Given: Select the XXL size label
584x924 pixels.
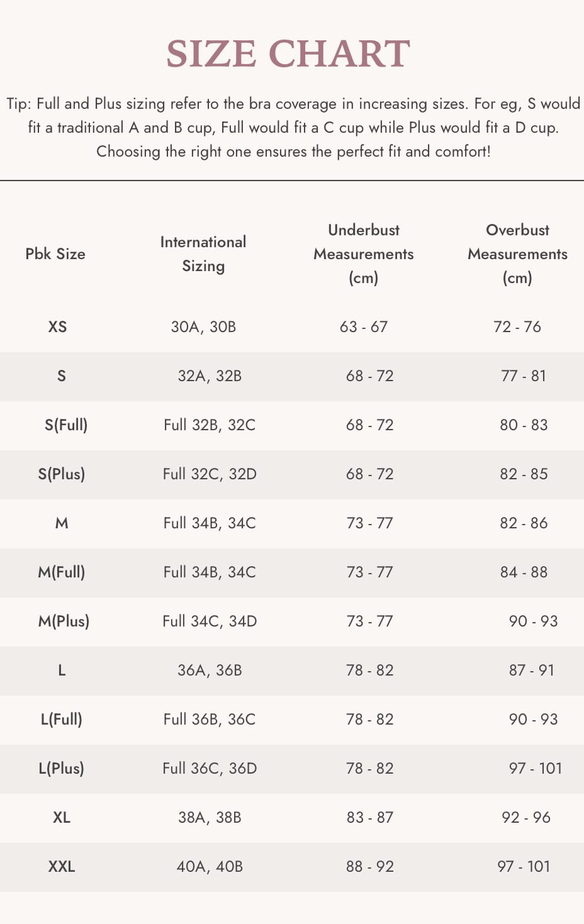Looking at the screenshot, I should click(62, 867).
